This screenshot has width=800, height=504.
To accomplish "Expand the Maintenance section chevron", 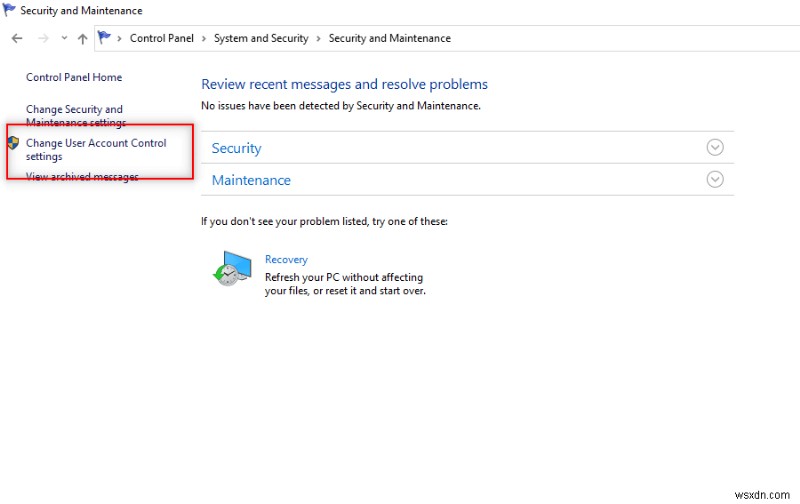I will click(714, 179).
